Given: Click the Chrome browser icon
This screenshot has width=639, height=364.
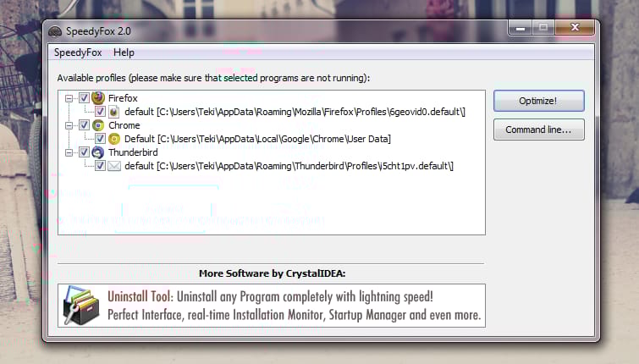Looking at the screenshot, I should (98, 125).
